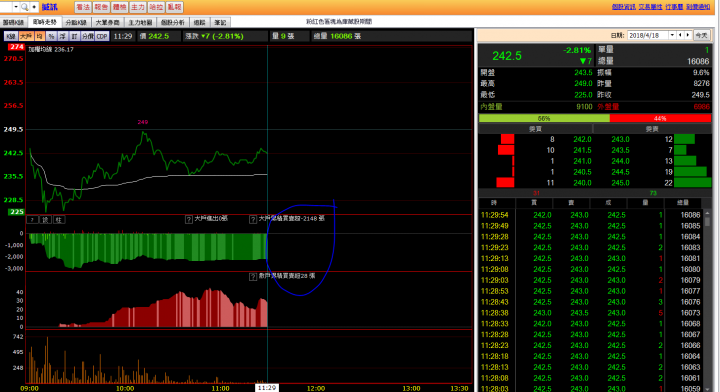Click the 最高 249.0 value
Screen dimensions: 720x392
583,84
